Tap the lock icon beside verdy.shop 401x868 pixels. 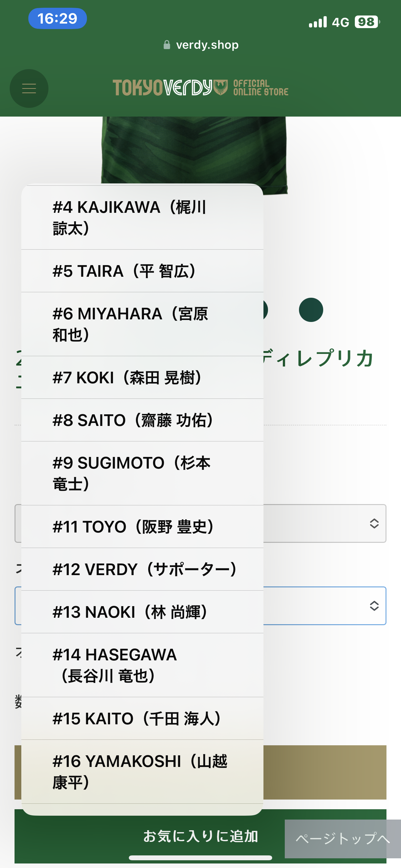pos(167,45)
